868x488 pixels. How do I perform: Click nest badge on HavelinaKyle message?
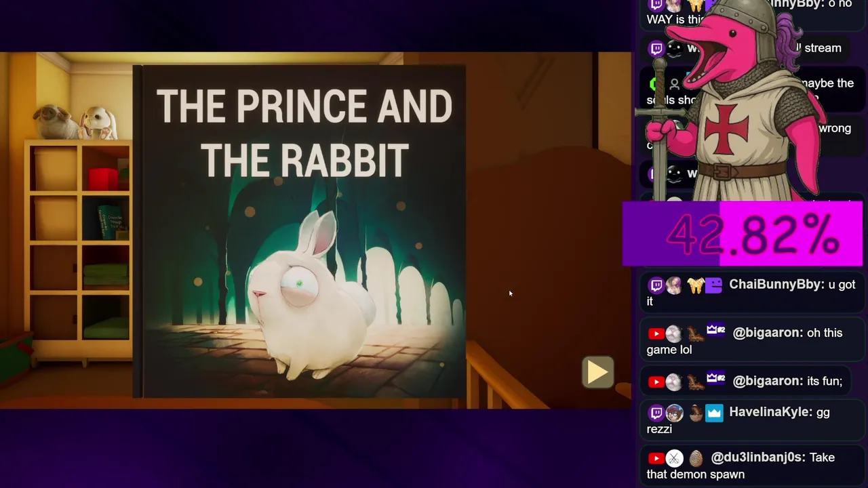pos(696,413)
